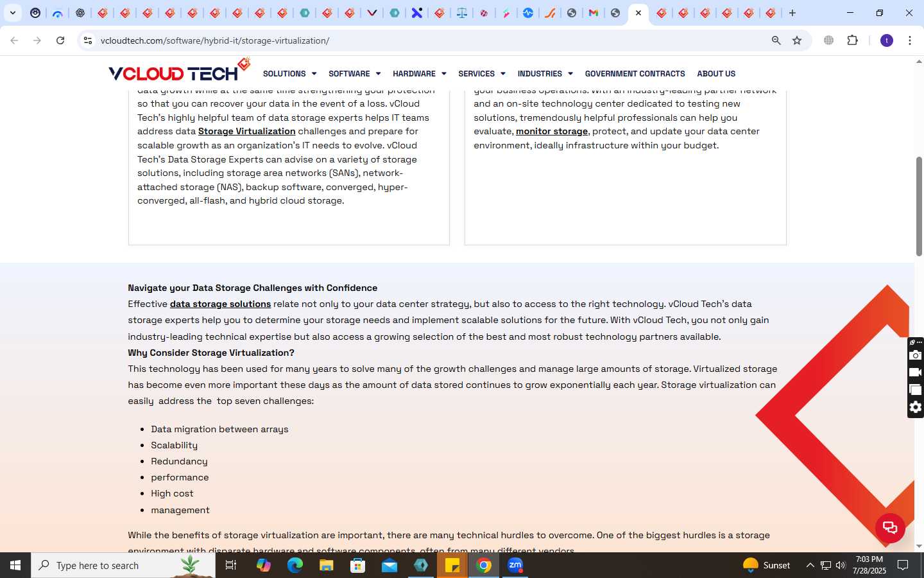Close the active browser tab
Screen dimensions: 924x578
(638, 13)
